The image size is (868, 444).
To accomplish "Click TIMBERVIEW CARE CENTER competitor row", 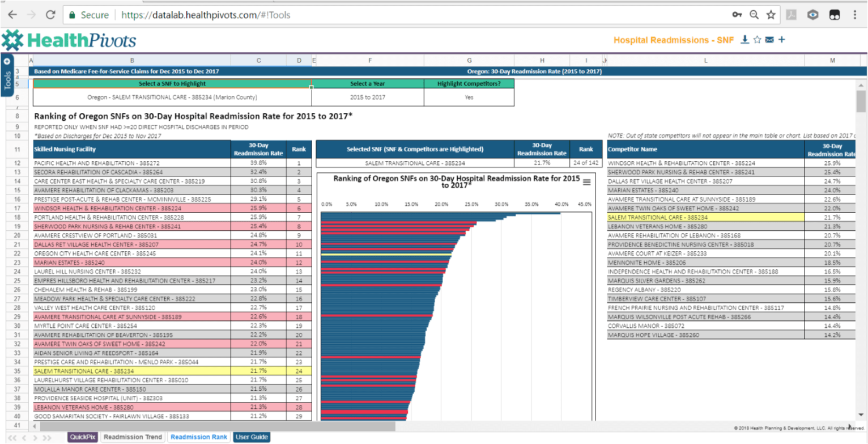I will [706, 298].
